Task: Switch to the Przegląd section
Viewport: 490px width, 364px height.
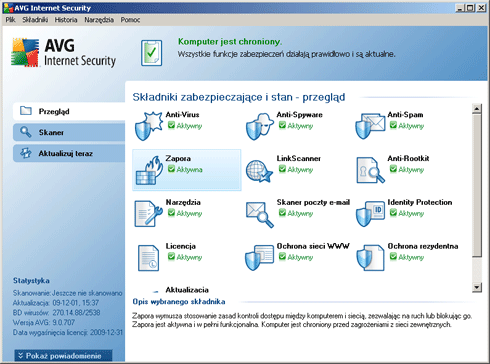Action: pyautogui.click(x=69, y=111)
